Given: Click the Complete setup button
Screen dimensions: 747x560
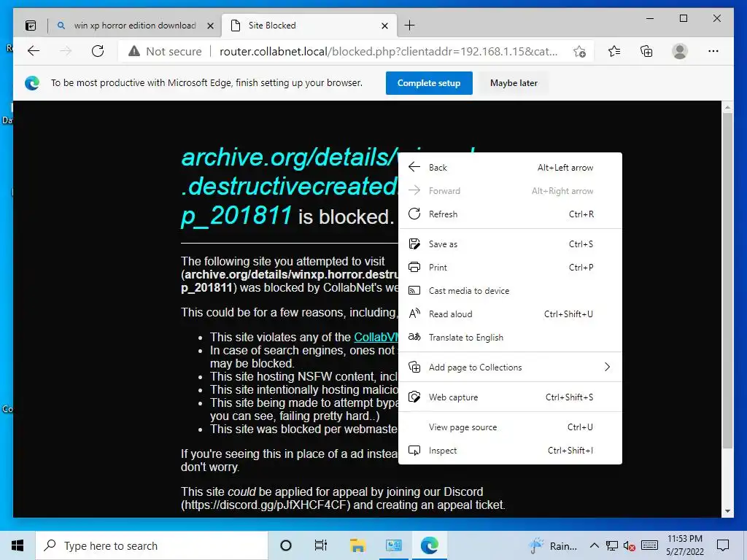Looking at the screenshot, I should [429, 83].
